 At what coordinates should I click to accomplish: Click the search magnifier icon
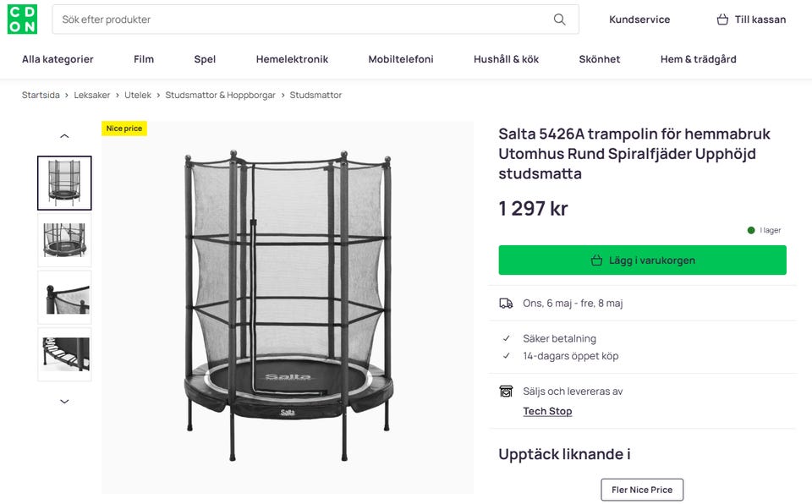559,19
